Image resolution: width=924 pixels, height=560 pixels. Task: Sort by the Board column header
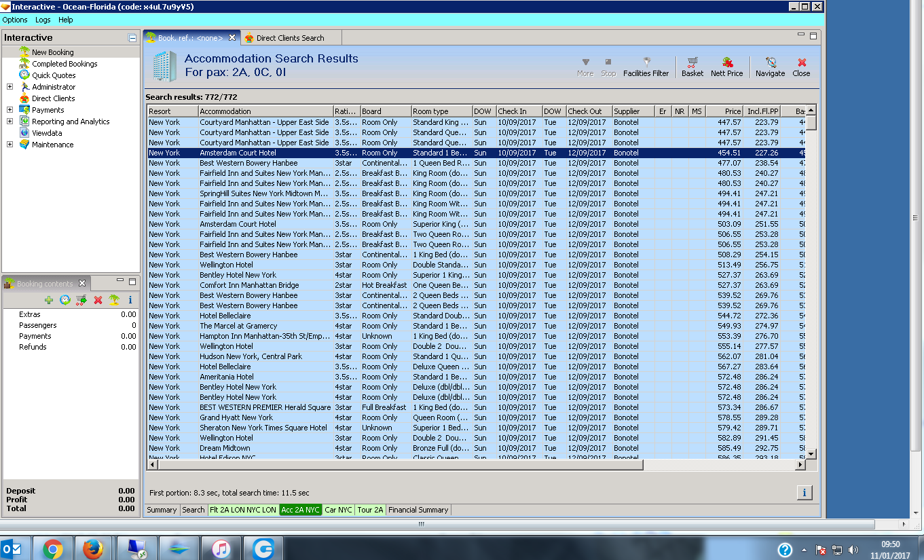click(x=386, y=111)
